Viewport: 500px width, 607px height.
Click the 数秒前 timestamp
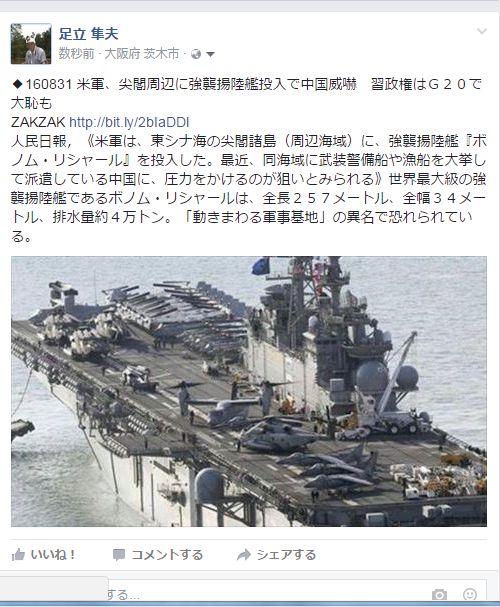pyautogui.click(x=76, y=54)
